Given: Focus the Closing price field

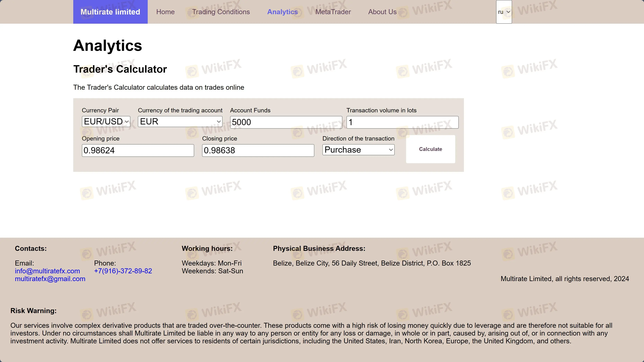Looking at the screenshot, I should (x=258, y=150).
